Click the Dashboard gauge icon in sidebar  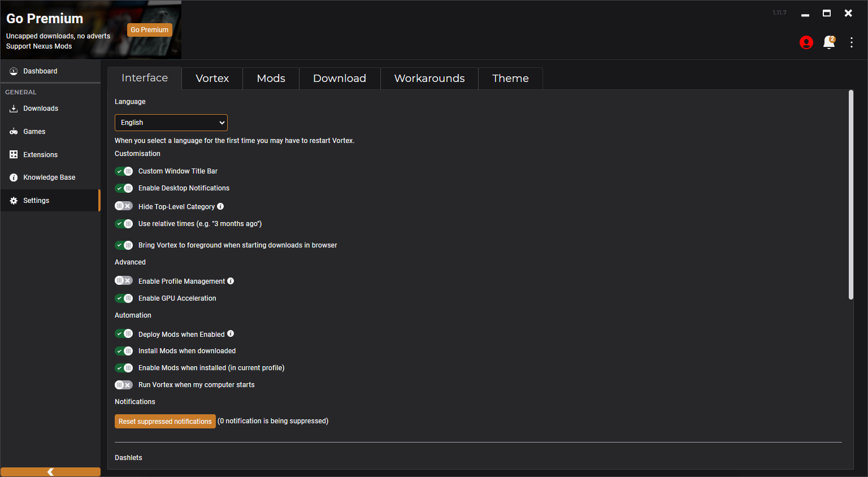[x=14, y=71]
